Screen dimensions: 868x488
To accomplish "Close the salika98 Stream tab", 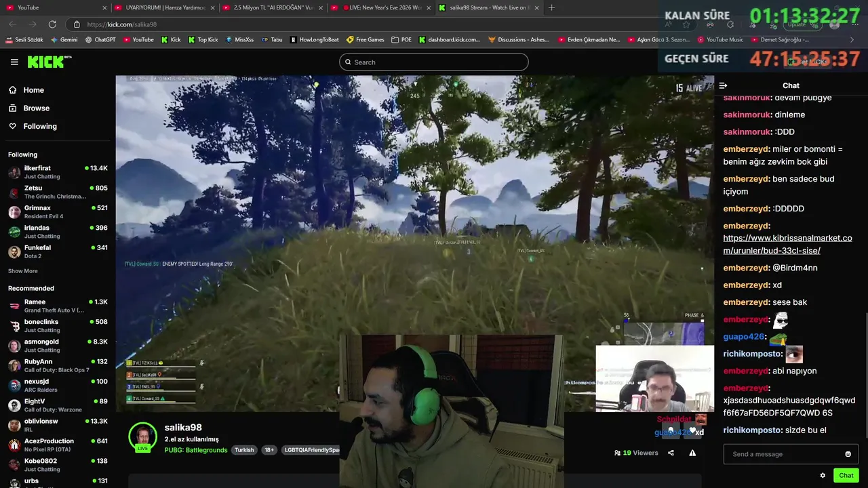I will point(536,7).
